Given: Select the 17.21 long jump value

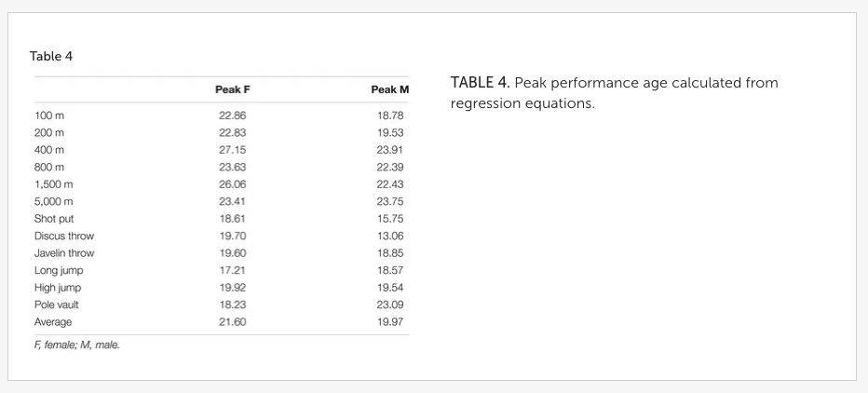Looking at the screenshot, I should click(231, 270).
